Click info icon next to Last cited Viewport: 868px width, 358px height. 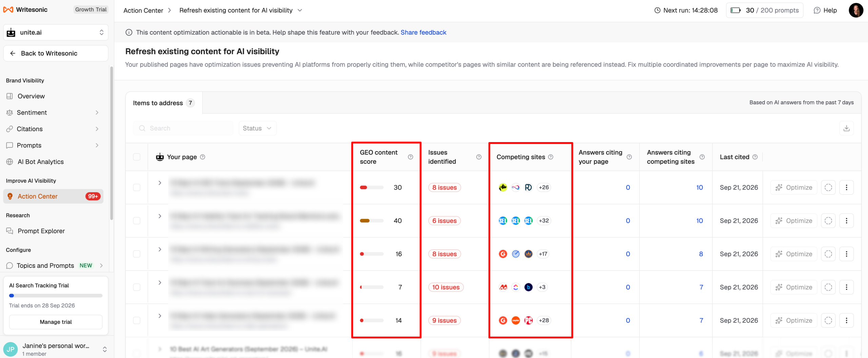coord(755,157)
